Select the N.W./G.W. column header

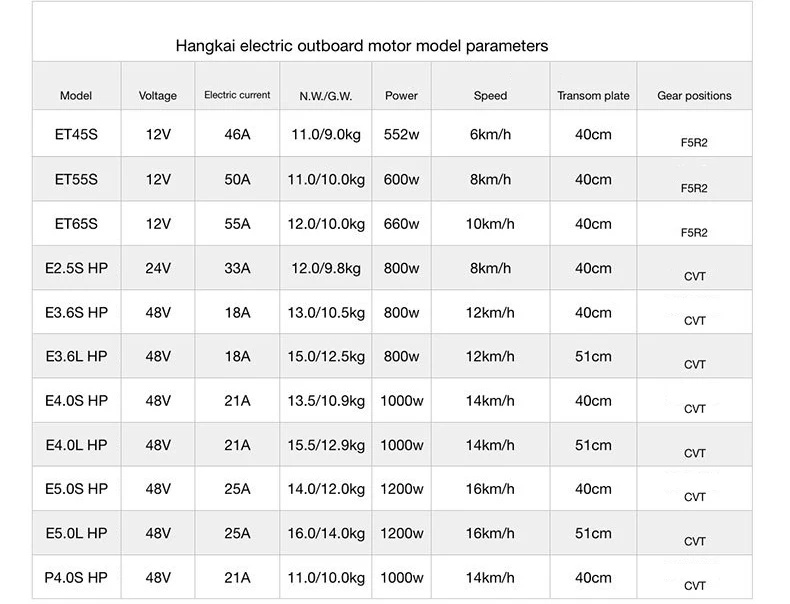(326, 96)
